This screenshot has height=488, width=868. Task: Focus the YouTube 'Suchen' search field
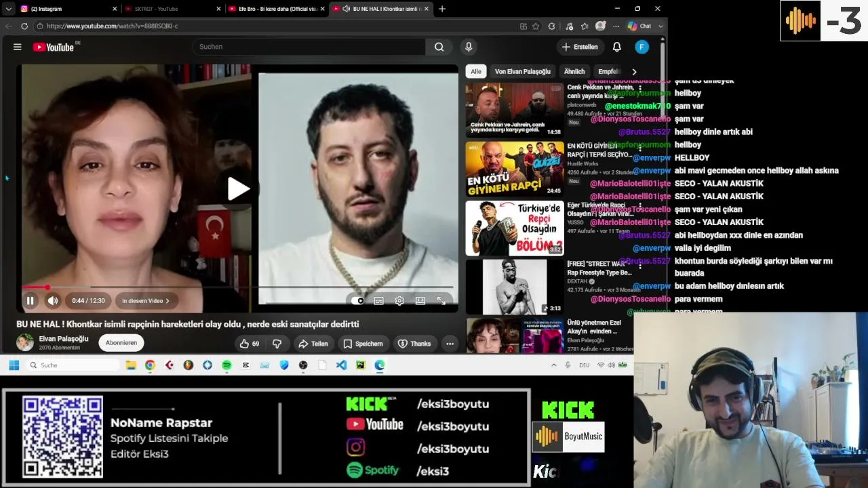[x=309, y=47]
